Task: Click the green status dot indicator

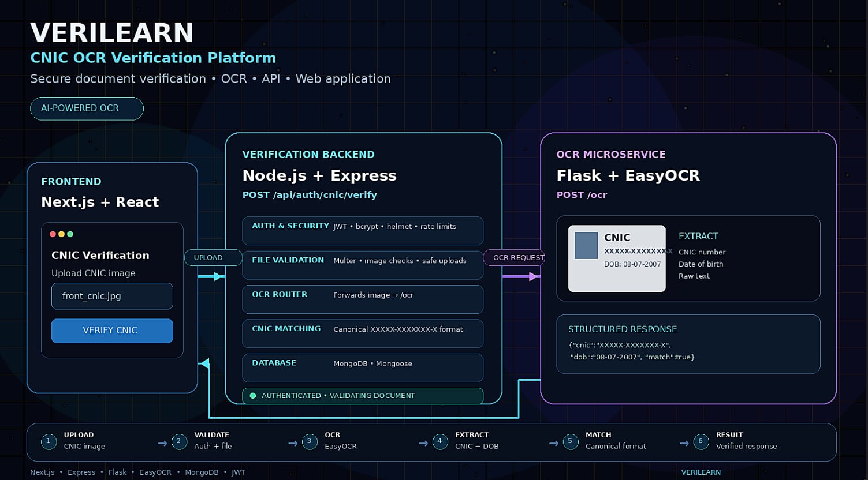Action: click(x=252, y=396)
